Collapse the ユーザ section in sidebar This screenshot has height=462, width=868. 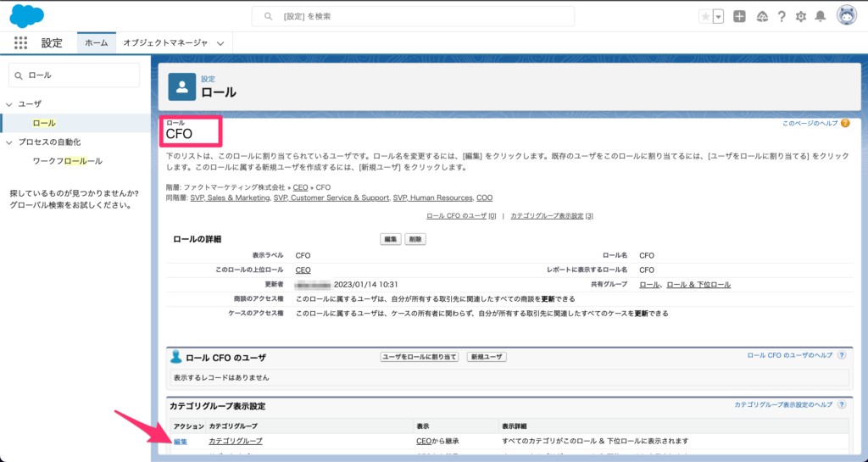click(8, 104)
